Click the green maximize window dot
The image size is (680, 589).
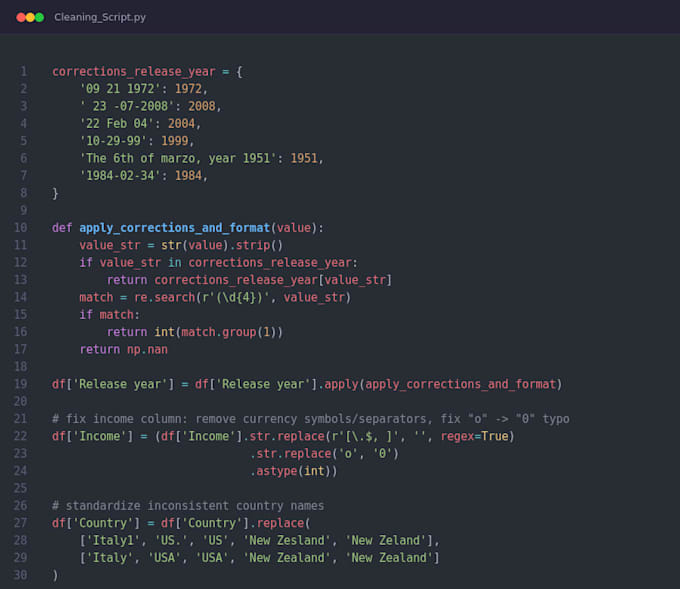tap(39, 17)
